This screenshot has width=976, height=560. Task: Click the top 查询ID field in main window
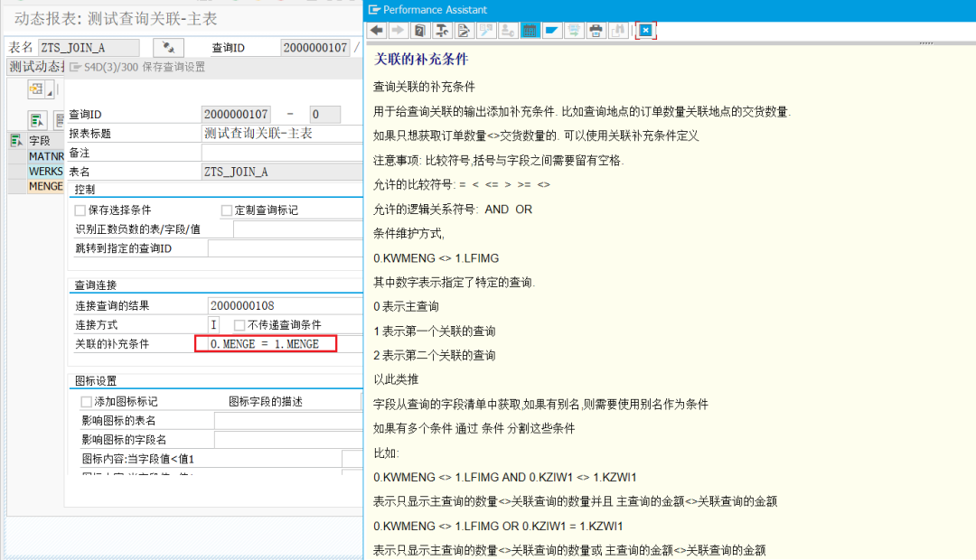click(315, 47)
